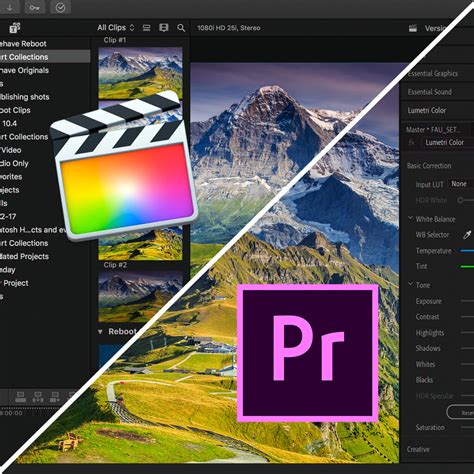474x474 pixels.
Task: Select the 'have Originals' sidebar row
Action: tap(24, 70)
